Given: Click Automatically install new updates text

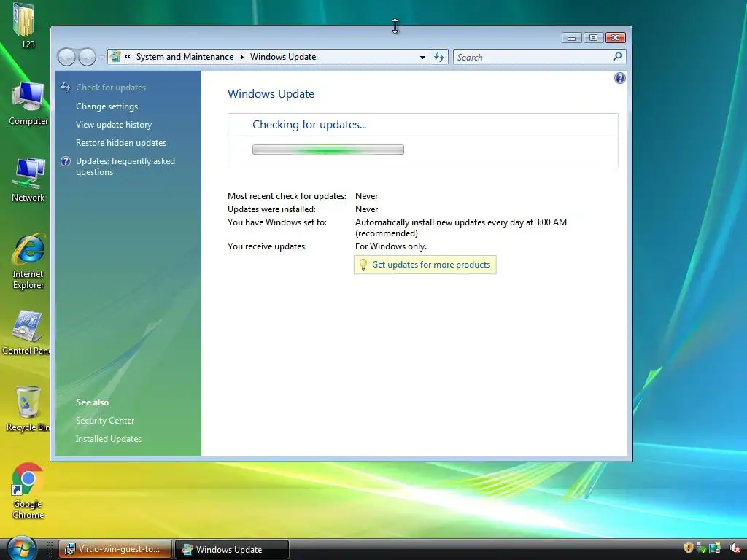Looking at the screenshot, I should click(461, 227).
